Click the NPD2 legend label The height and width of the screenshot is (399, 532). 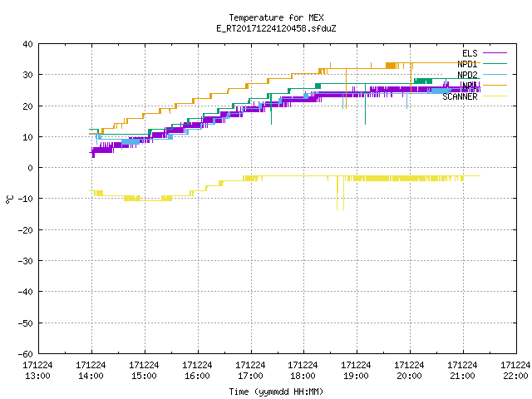[x=467, y=75]
